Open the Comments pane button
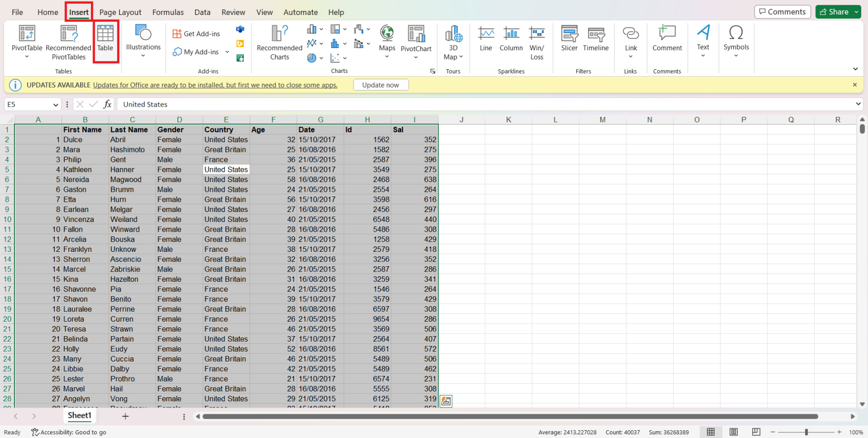 782,12
